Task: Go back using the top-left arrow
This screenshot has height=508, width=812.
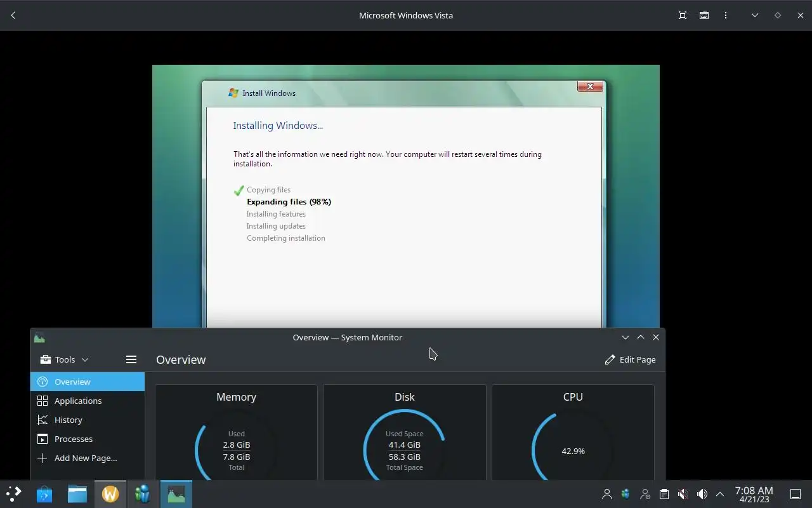Action: [13, 15]
